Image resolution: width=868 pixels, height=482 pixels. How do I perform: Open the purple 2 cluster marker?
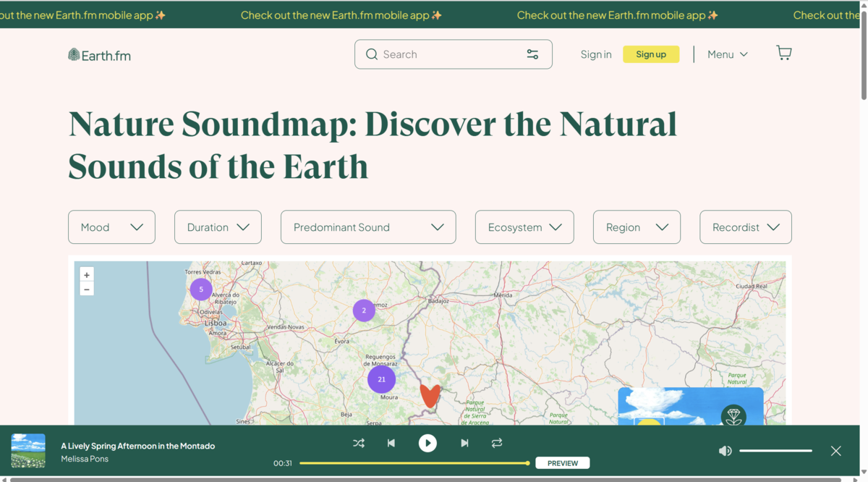point(364,310)
